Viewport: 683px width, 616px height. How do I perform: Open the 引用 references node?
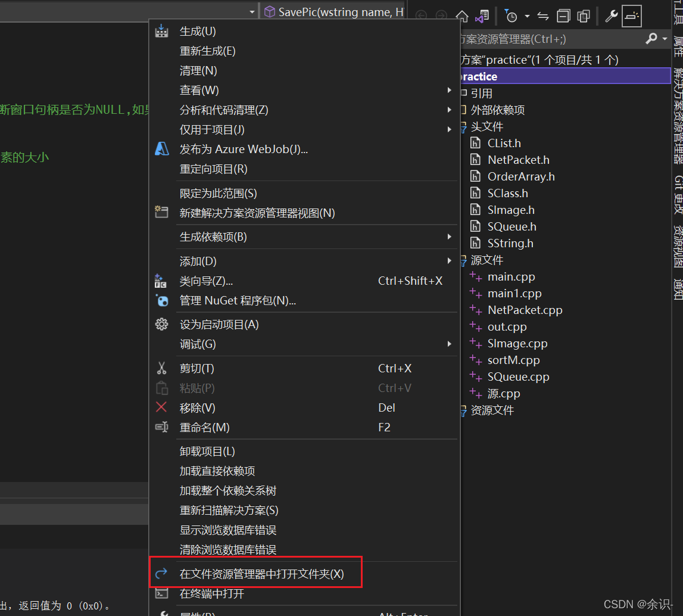tap(481, 93)
